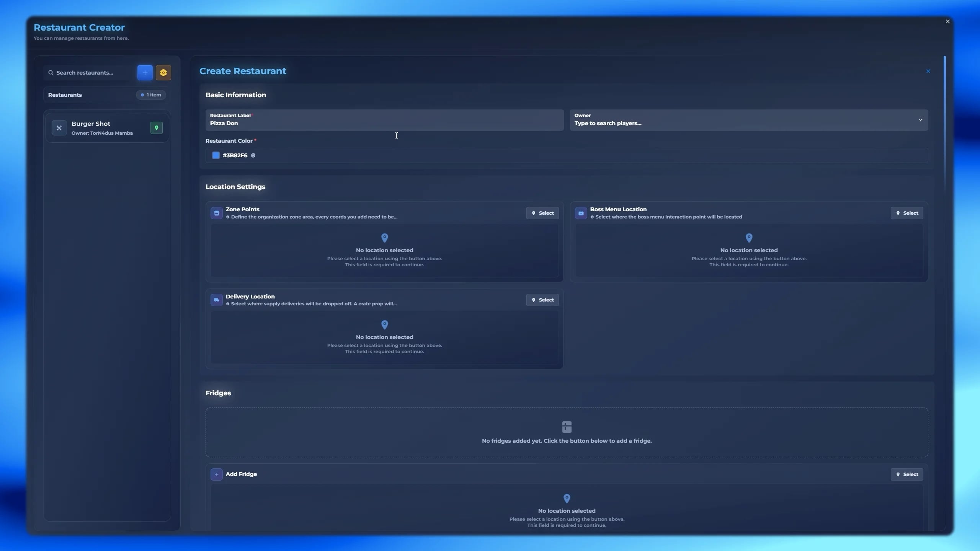Click the Restaurant Label field containing Pizza Don
Image resolution: width=980 pixels, height=551 pixels.
385,120
